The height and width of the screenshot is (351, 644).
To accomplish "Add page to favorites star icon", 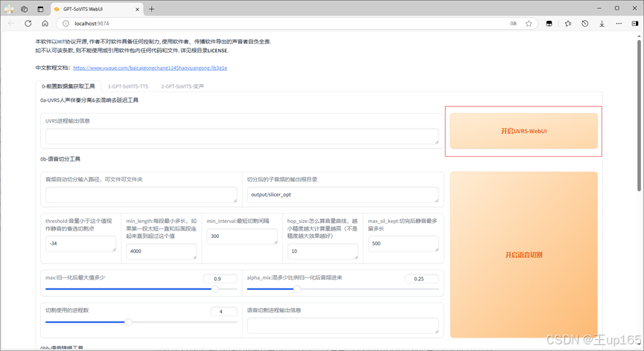I will tap(529, 23).
